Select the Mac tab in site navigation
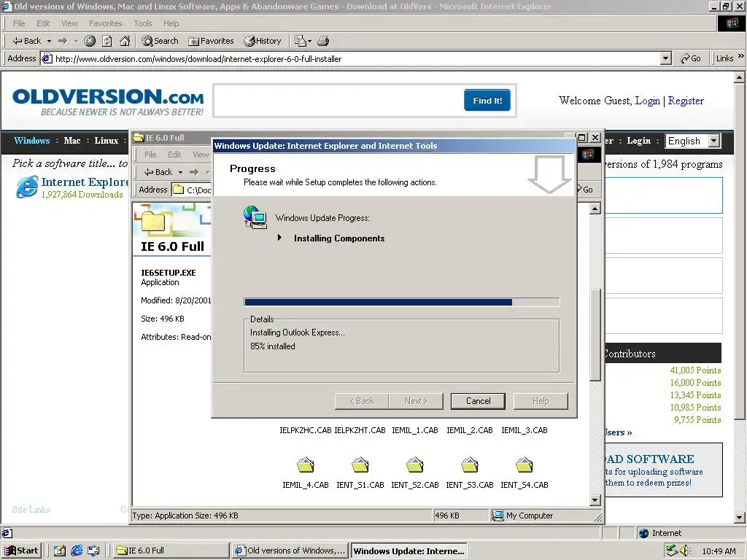 72,141
